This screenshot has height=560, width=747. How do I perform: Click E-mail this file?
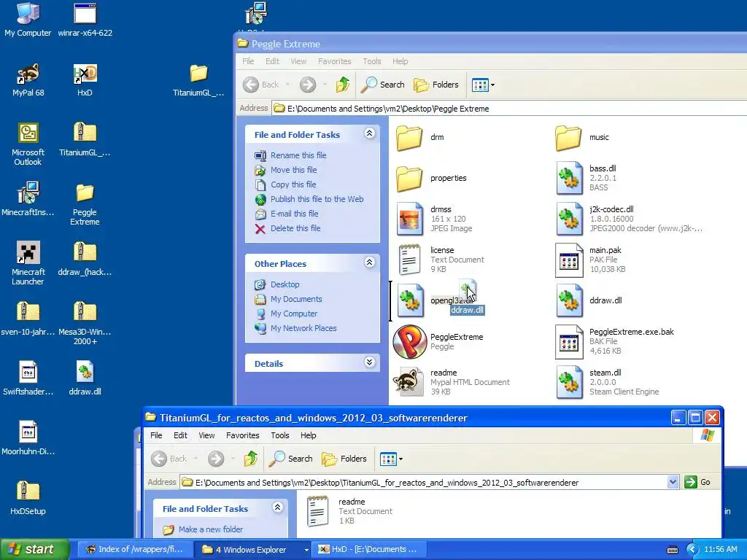[295, 214]
